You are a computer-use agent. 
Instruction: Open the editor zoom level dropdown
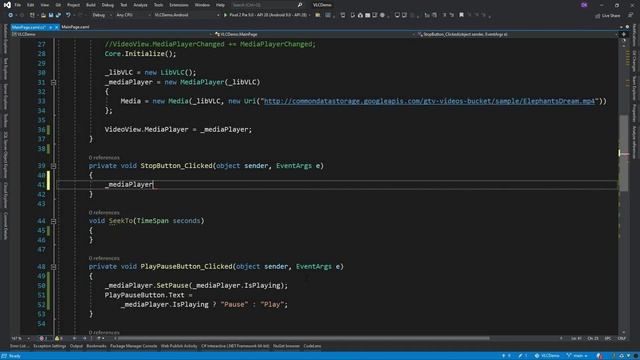[x=20, y=338]
